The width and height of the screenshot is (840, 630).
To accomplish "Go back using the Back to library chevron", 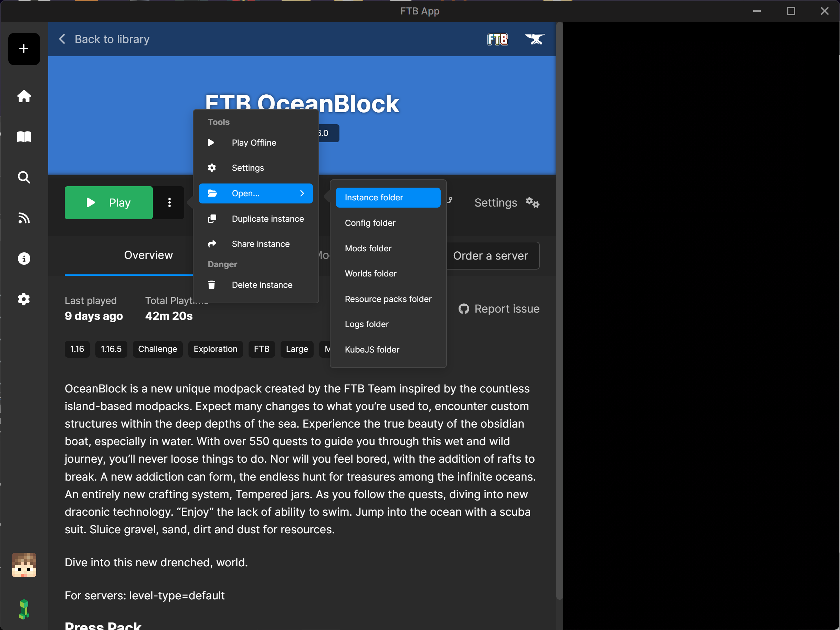I will [x=62, y=39].
